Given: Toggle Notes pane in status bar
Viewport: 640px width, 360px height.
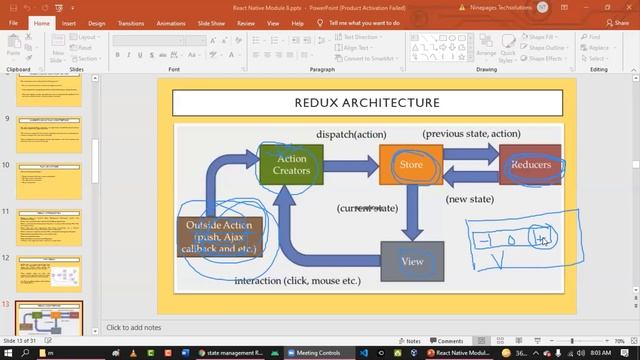Looking at the screenshot, I should pos(409,341).
